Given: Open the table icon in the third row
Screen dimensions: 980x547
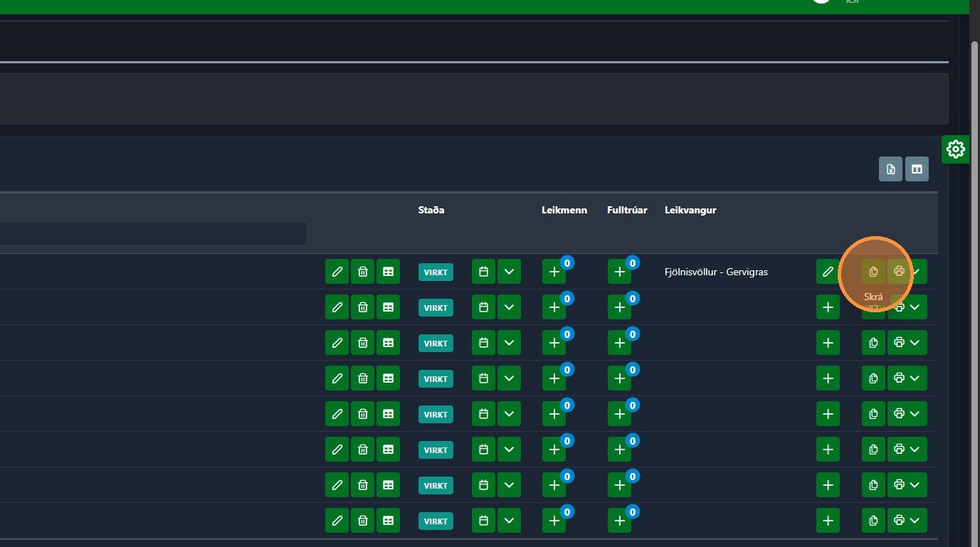Looking at the screenshot, I should (388, 343).
